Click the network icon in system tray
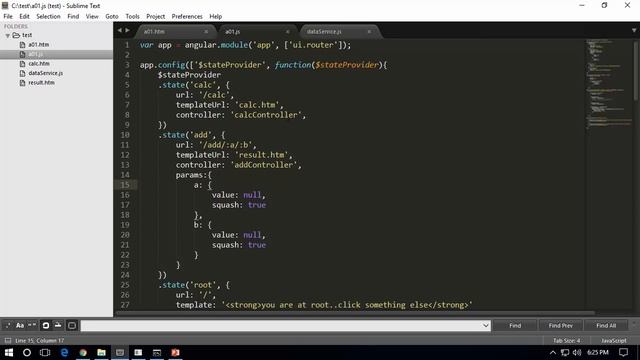Screen dimensions: 640x360 [565, 352]
